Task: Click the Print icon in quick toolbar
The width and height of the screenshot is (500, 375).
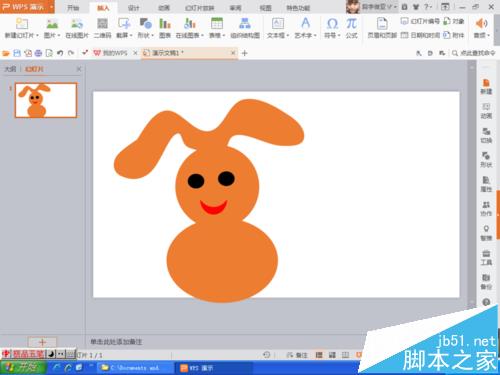Action: point(38,53)
